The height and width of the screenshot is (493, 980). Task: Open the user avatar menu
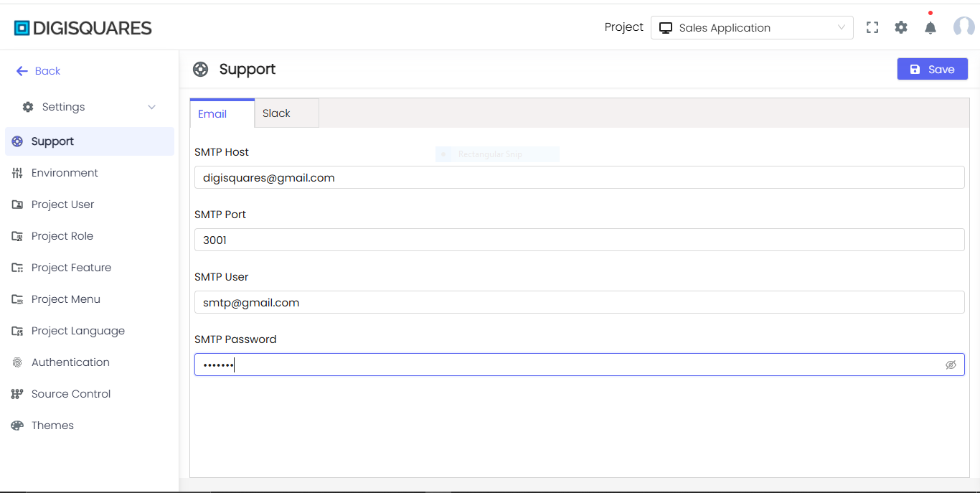(x=963, y=27)
